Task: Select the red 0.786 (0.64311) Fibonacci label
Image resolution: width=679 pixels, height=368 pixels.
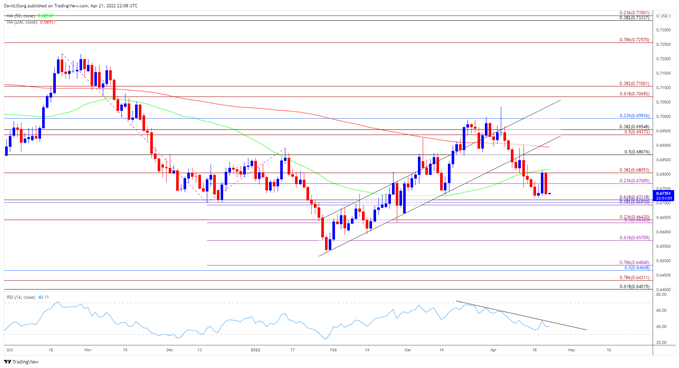Action: click(x=634, y=278)
